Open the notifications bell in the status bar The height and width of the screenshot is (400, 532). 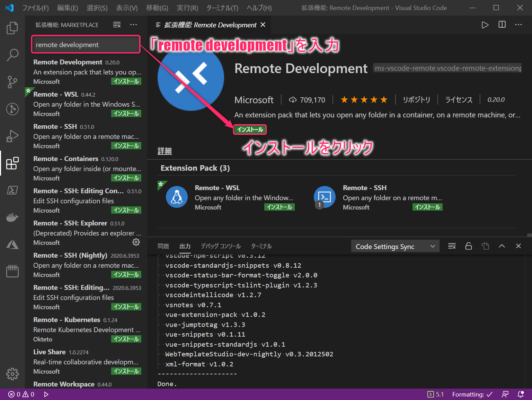click(521, 394)
